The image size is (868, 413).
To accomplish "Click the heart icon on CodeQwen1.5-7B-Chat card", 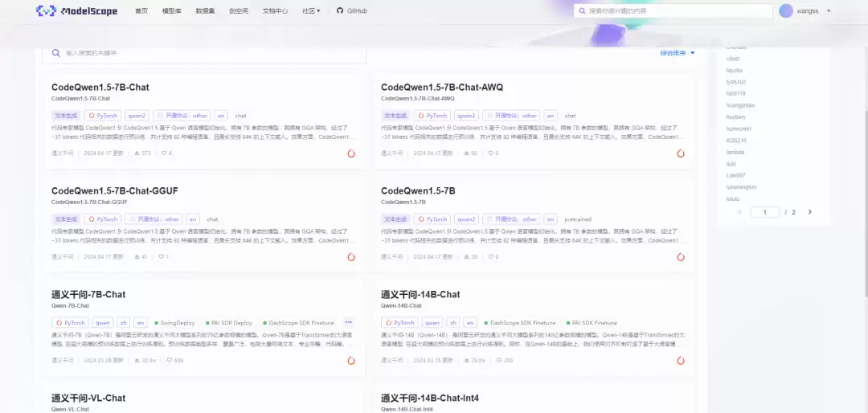I will click(164, 153).
